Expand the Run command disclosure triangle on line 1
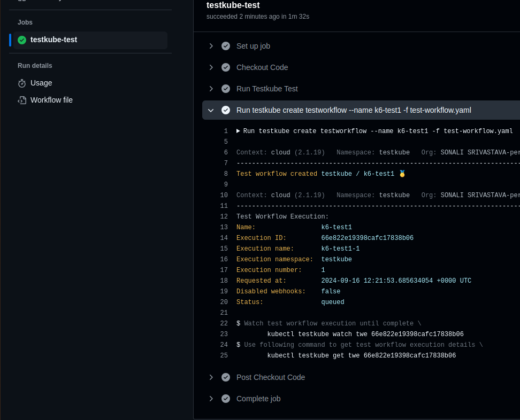Screen dimensions: 520x420 click(x=238, y=131)
